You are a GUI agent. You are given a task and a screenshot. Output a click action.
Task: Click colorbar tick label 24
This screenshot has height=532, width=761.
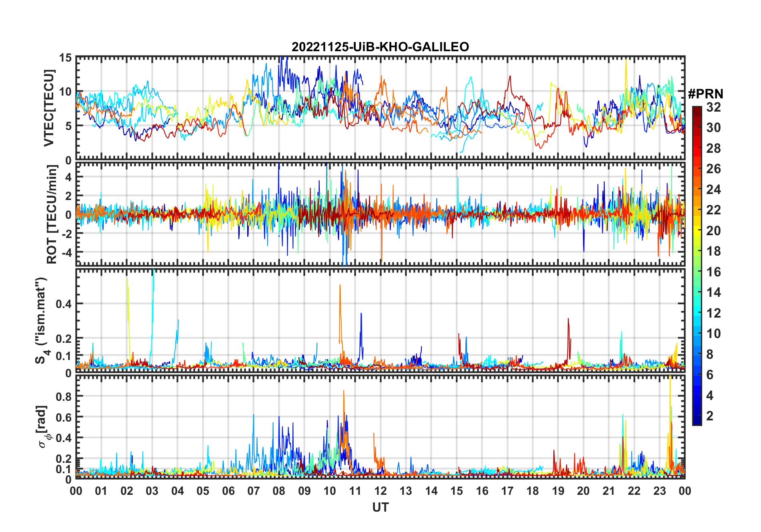[x=713, y=190]
